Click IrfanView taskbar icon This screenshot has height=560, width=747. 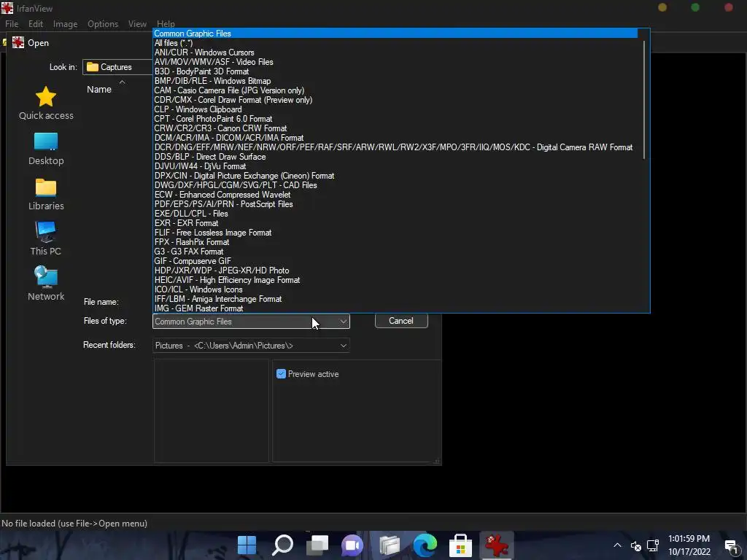pos(496,545)
